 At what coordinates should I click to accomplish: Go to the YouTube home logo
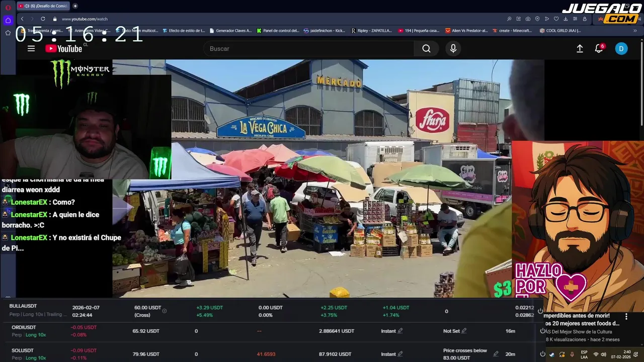(63, 48)
